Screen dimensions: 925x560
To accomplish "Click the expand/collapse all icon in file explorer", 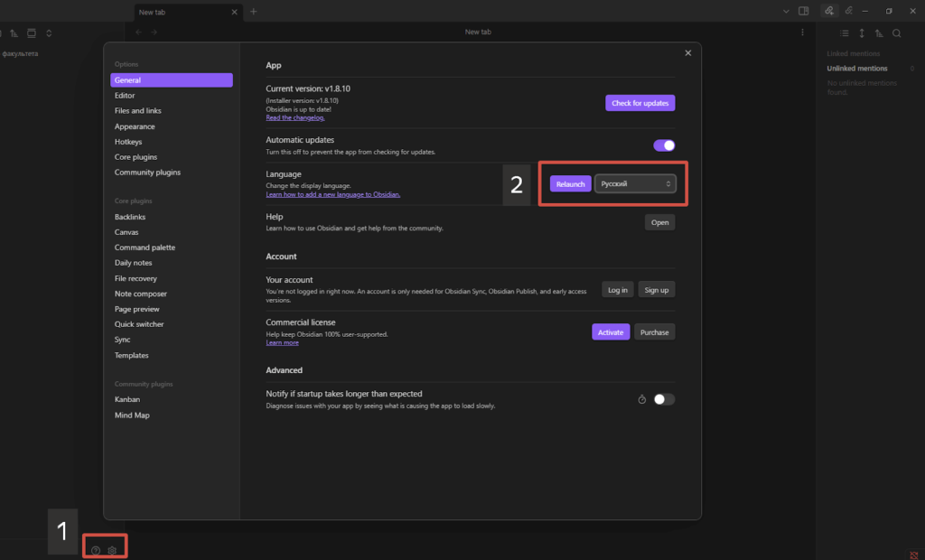I will point(49,33).
